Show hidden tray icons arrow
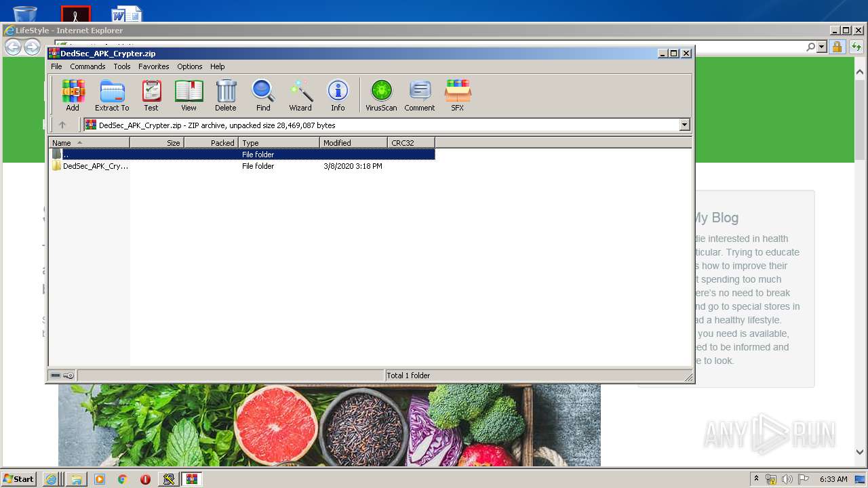 (756, 479)
